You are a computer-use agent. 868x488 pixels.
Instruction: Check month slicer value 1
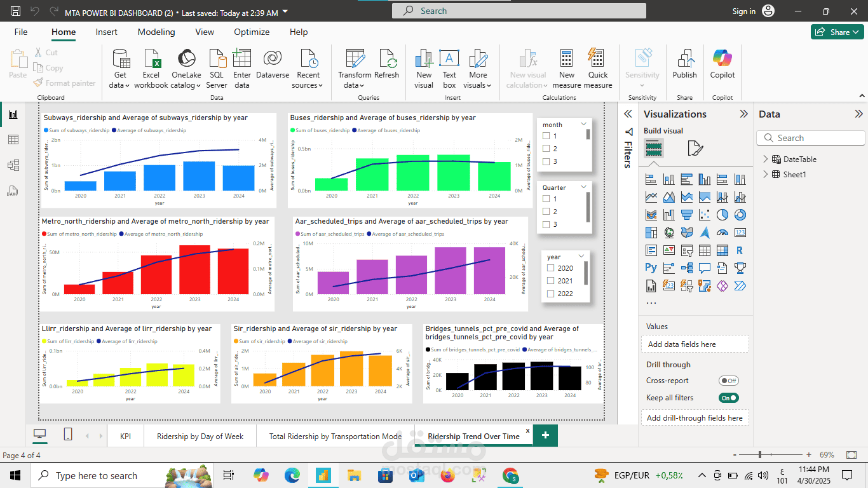click(x=546, y=136)
